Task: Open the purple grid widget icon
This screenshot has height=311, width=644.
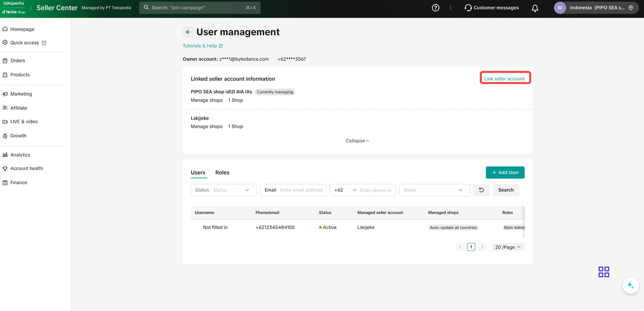Action: (604, 272)
